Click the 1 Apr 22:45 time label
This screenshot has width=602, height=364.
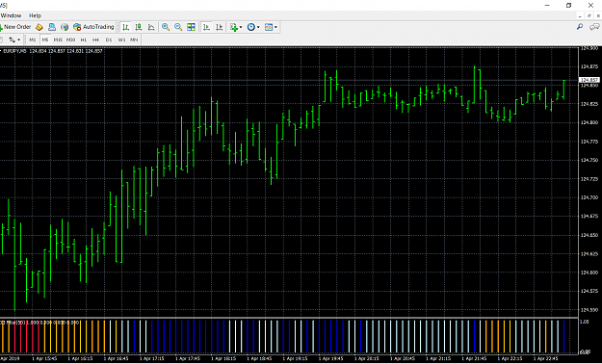(546, 358)
